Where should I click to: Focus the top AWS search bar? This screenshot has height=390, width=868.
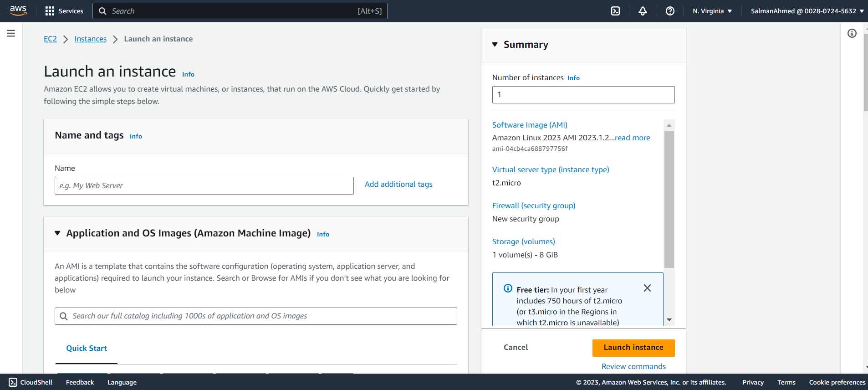tap(240, 11)
